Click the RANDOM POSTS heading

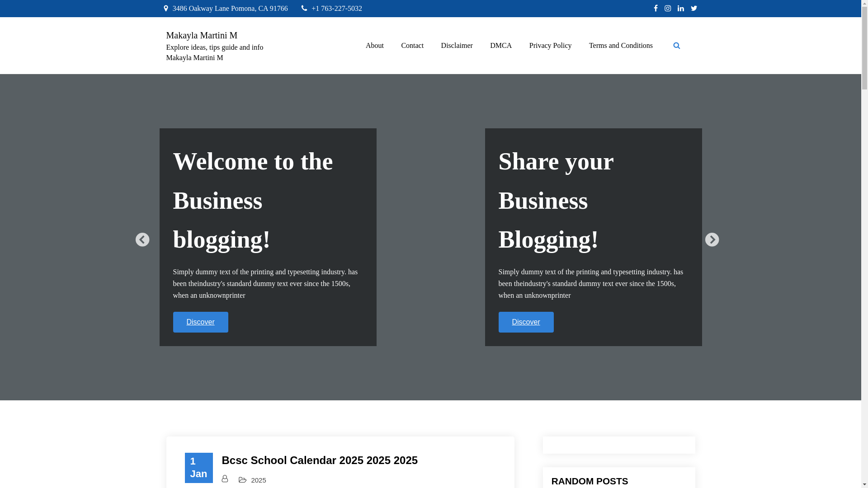click(x=590, y=481)
